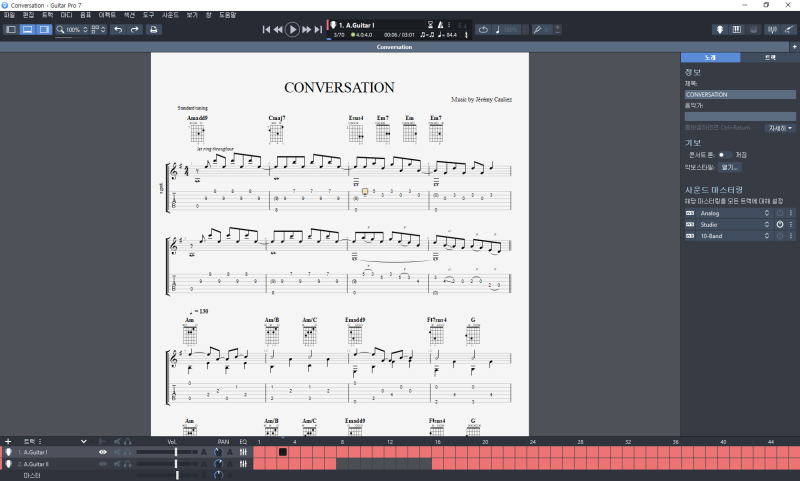Open the 10-Band effect options menu
Viewport: 800px width, 481px height.
pos(791,236)
